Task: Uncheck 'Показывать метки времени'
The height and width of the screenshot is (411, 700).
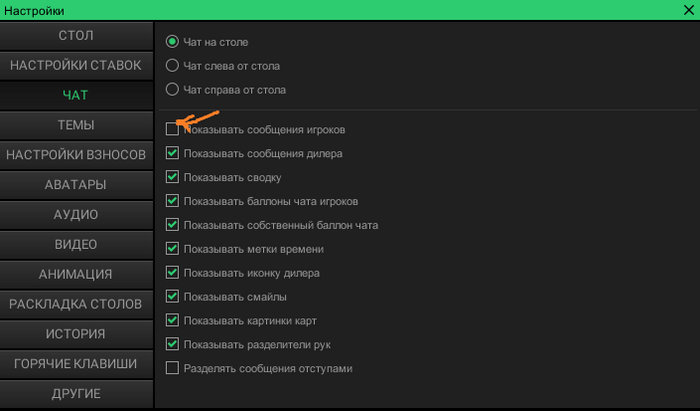Action: point(172,249)
